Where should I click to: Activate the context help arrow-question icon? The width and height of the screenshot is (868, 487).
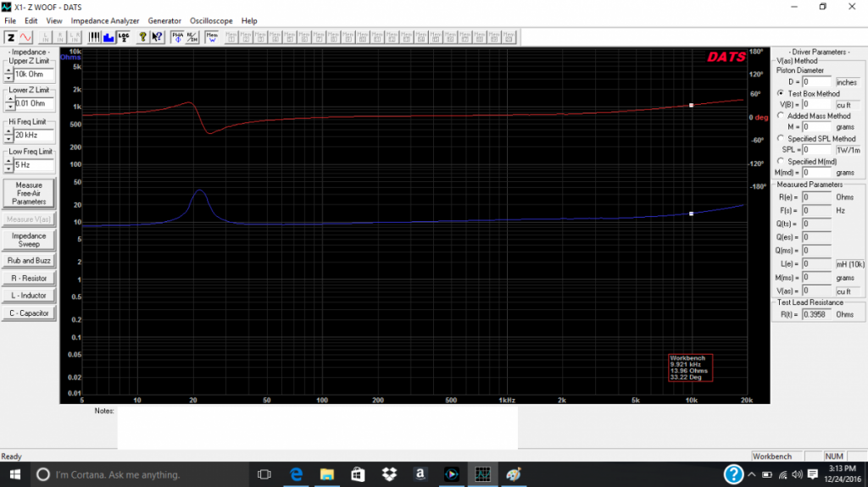(x=157, y=37)
